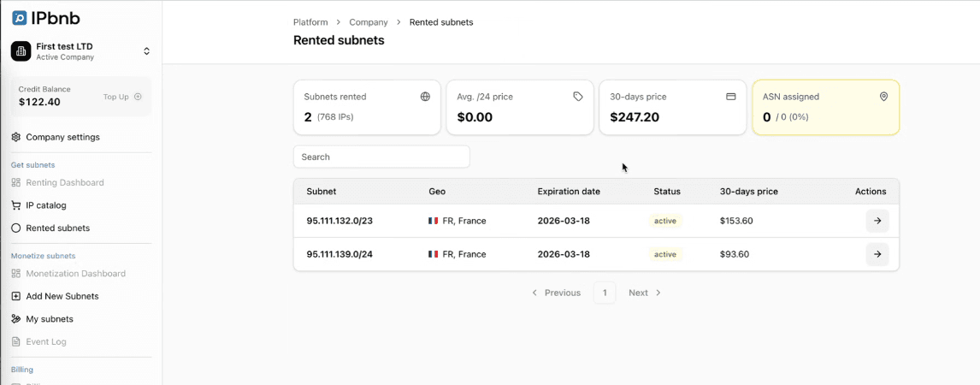Viewport: 980px width, 385px height.
Task: Click the location pin icon on ASN assigned card
Action: [883, 97]
